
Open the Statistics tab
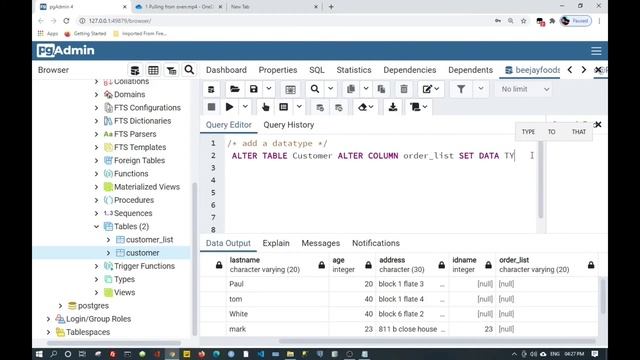354,70
